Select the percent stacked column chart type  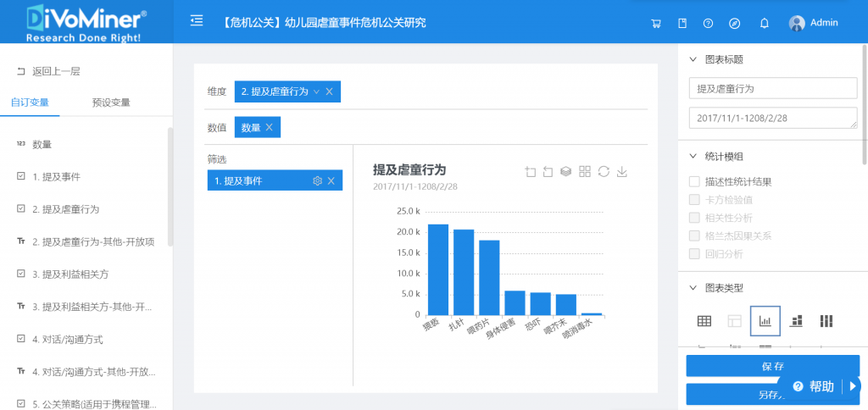click(x=826, y=321)
